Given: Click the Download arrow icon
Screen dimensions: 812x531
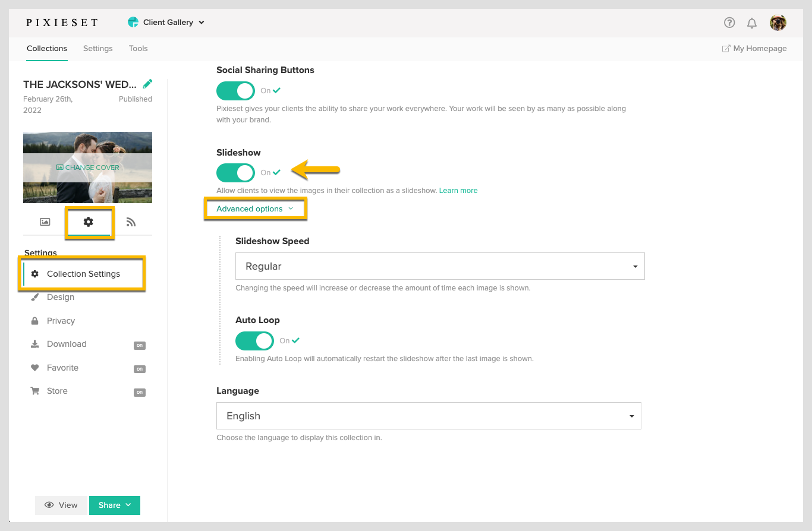Looking at the screenshot, I should click(x=35, y=344).
